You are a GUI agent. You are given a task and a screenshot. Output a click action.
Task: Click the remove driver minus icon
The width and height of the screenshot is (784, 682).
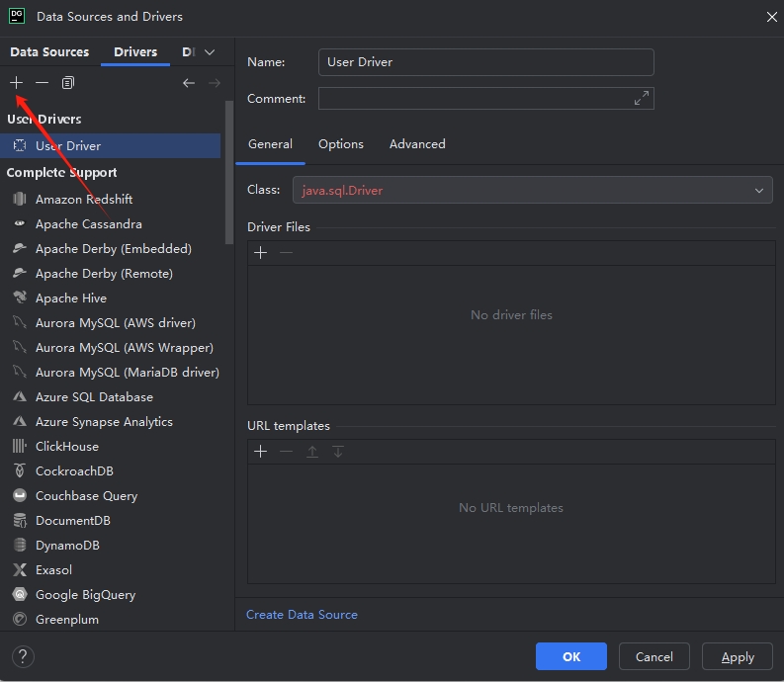point(42,83)
